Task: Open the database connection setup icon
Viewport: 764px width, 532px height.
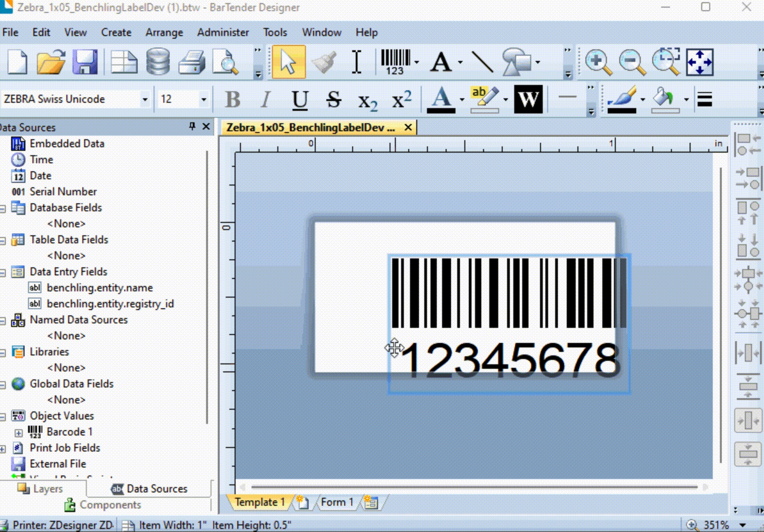Action: pos(158,62)
